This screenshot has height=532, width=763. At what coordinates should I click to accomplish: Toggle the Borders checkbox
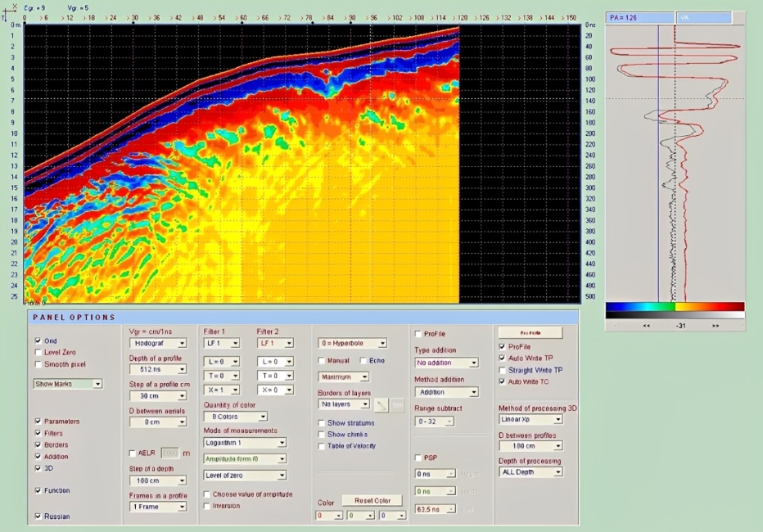click(38, 445)
